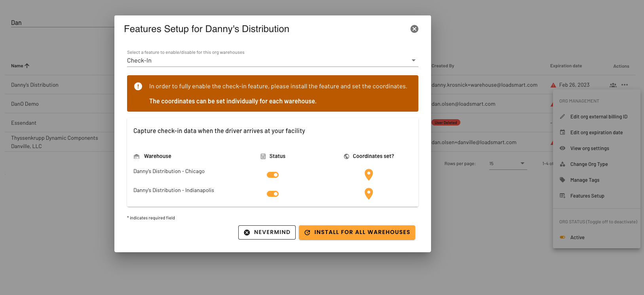Open the Check-In feature dropdown
Screen dimensions: 644x295
(272, 61)
